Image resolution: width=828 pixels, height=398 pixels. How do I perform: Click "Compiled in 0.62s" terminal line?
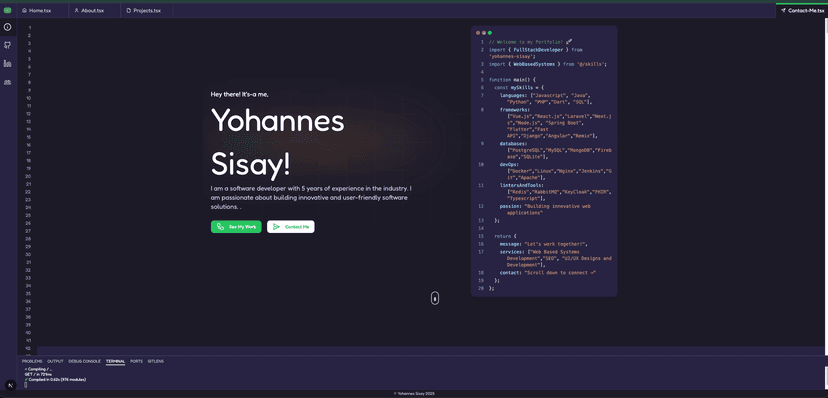(55, 379)
